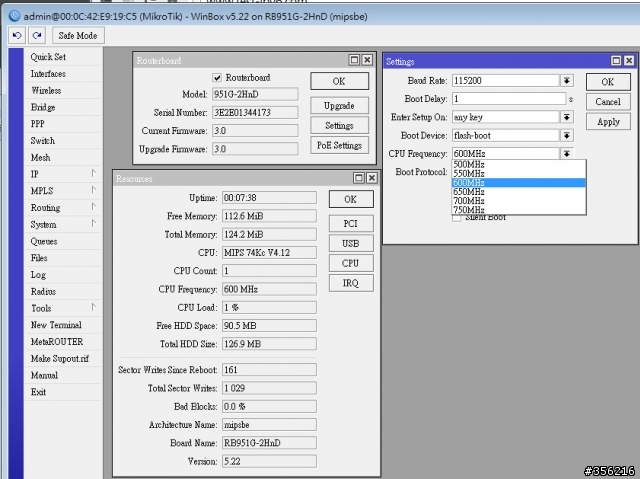Click PCI button in Resources window

click(351, 224)
